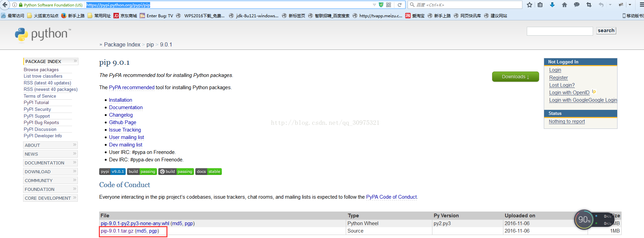Open chat bubble icon in toolbar
This screenshot has width=644, height=238.
point(577,5)
